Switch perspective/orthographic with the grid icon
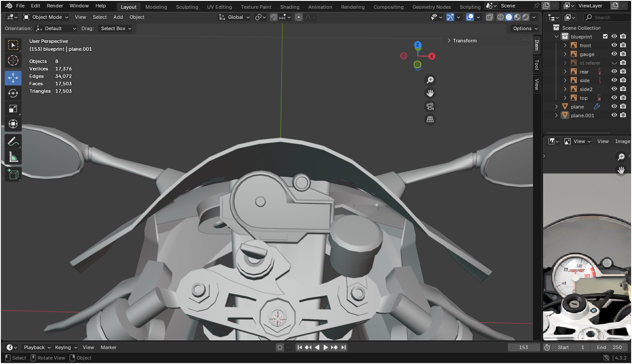632x364 pixels. tap(430, 119)
